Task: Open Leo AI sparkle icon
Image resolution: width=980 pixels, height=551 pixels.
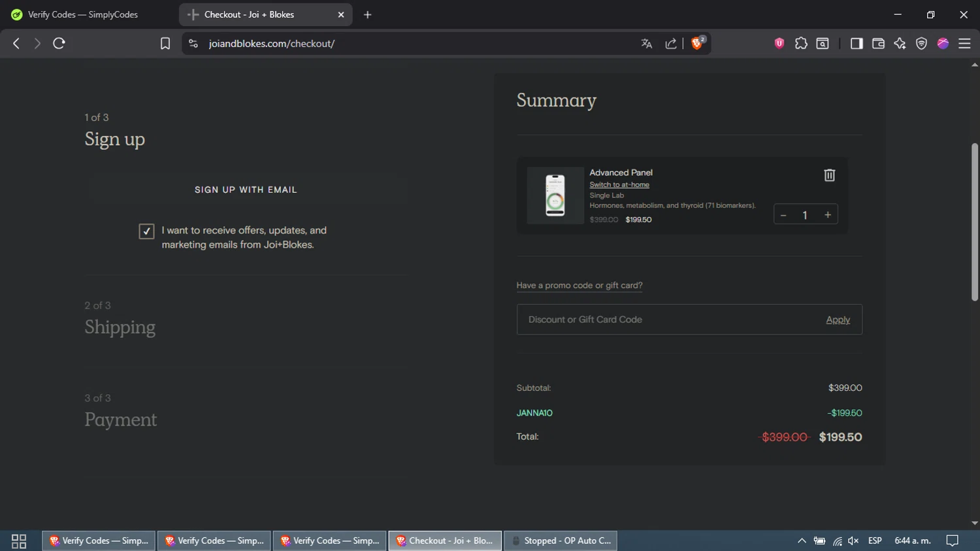Action: click(900, 43)
